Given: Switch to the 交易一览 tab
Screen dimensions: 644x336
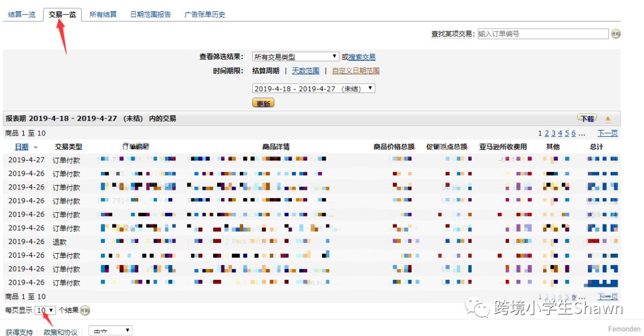Looking at the screenshot, I should point(62,14).
